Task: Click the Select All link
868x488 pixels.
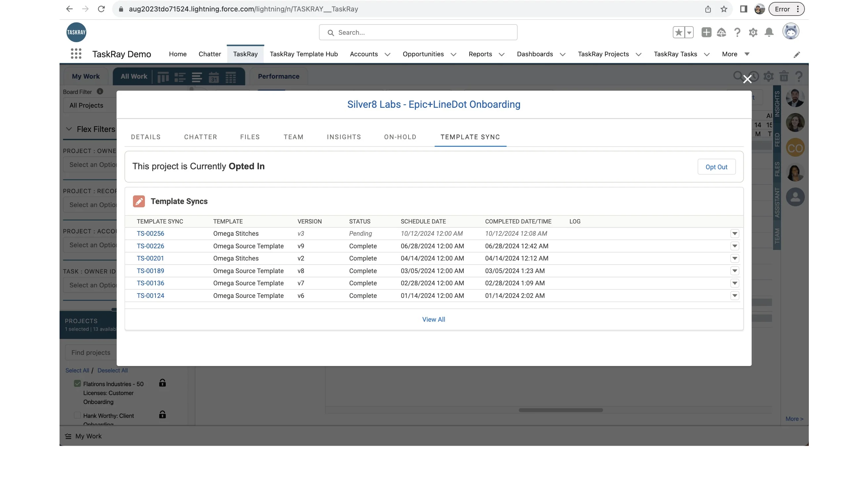Action: 77,370
